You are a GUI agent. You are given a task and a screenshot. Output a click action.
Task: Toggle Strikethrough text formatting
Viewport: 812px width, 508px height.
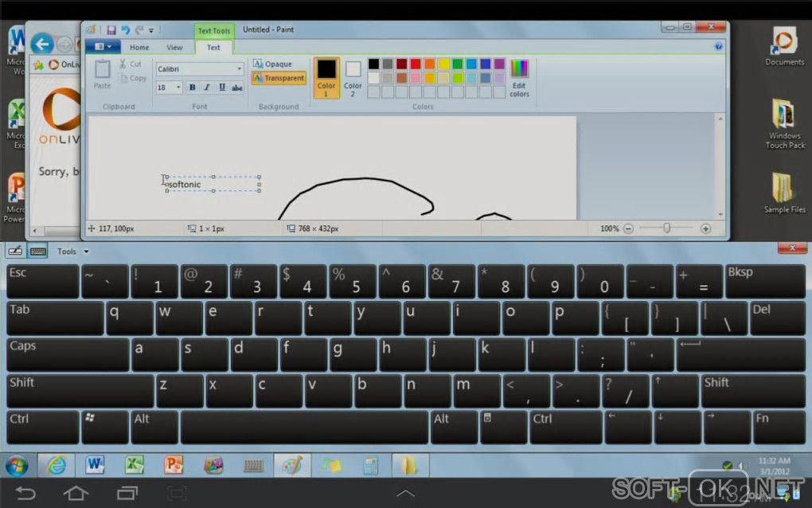(x=236, y=88)
